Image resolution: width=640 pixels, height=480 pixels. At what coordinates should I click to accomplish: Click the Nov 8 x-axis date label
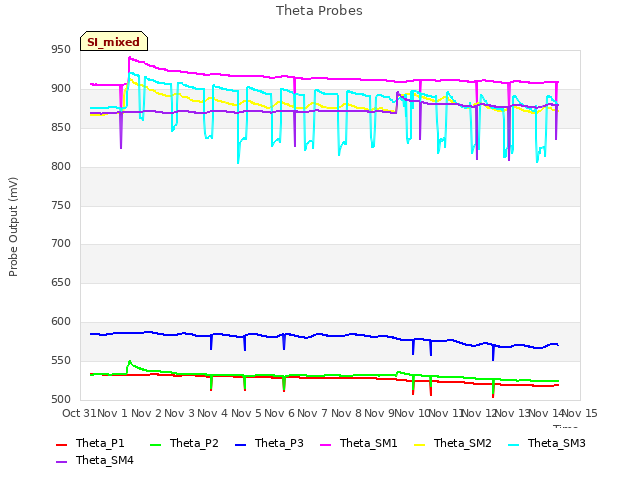click(x=346, y=413)
